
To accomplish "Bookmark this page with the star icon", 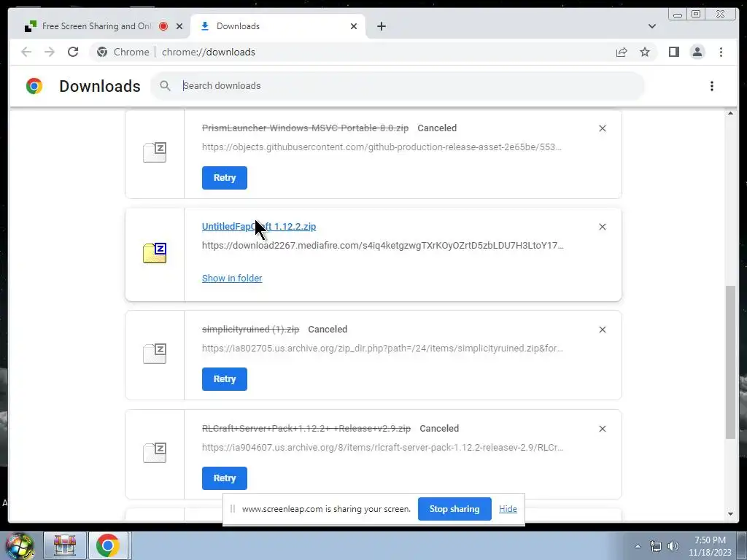I will 645,52.
